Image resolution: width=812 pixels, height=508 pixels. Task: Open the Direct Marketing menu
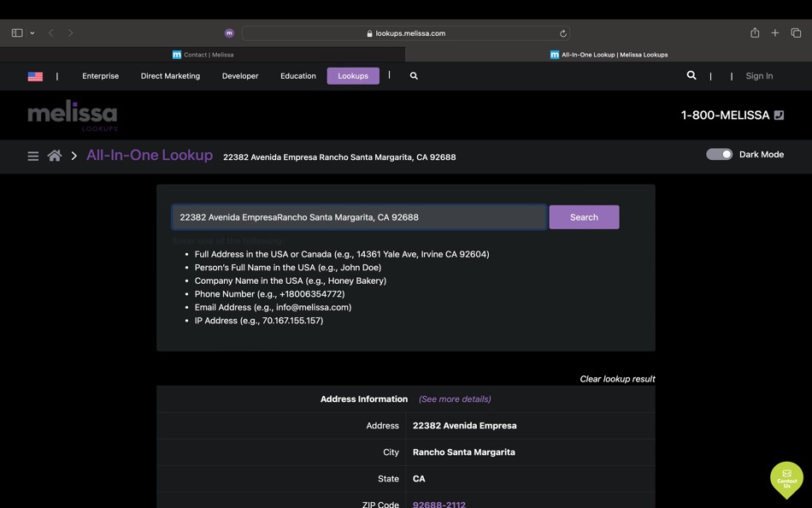(170, 75)
